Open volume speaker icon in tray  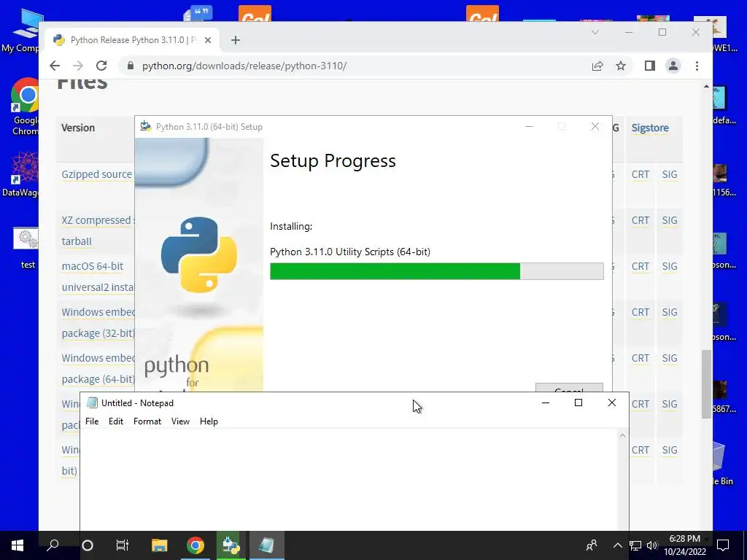(x=652, y=545)
